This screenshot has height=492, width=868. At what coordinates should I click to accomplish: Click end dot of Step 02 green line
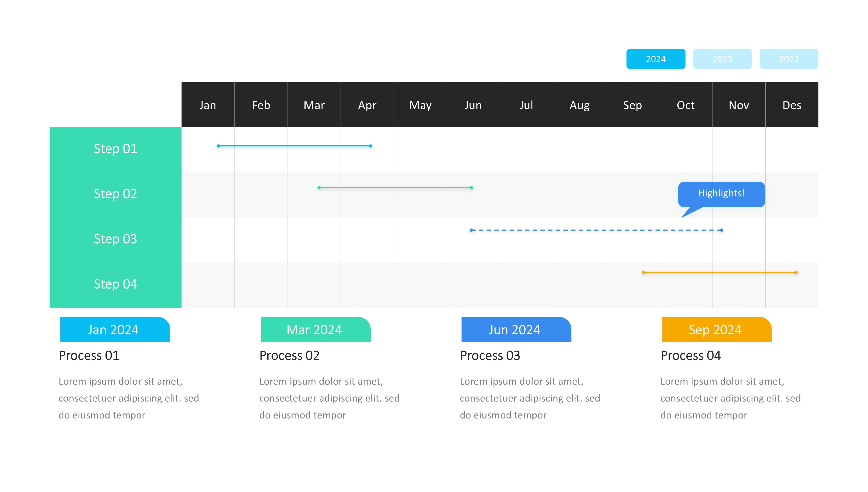(472, 187)
